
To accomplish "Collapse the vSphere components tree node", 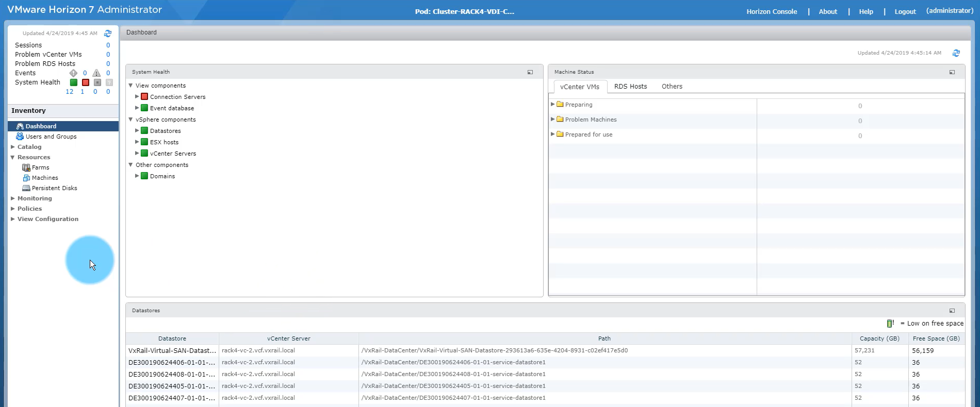I will click(131, 120).
